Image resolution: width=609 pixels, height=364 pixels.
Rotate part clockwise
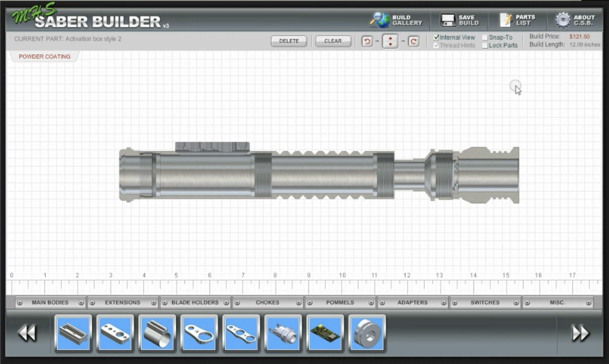414,41
